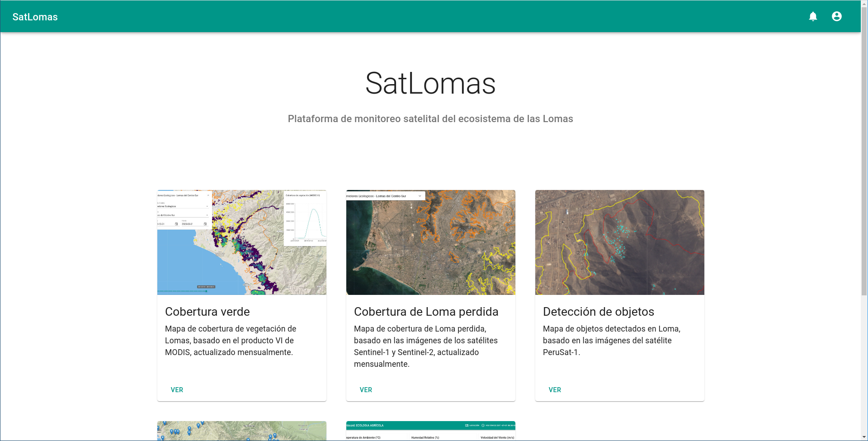Open the Cobertura de Loma perdida satellite thumbnail
The height and width of the screenshot is (441, 868).
click(x=431, y=242)
